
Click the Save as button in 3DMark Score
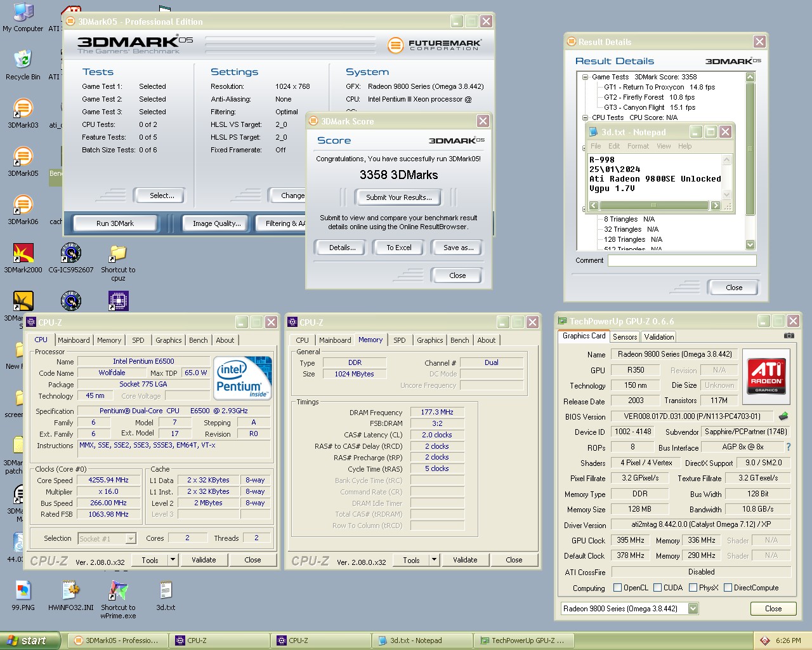coord(459,248)
